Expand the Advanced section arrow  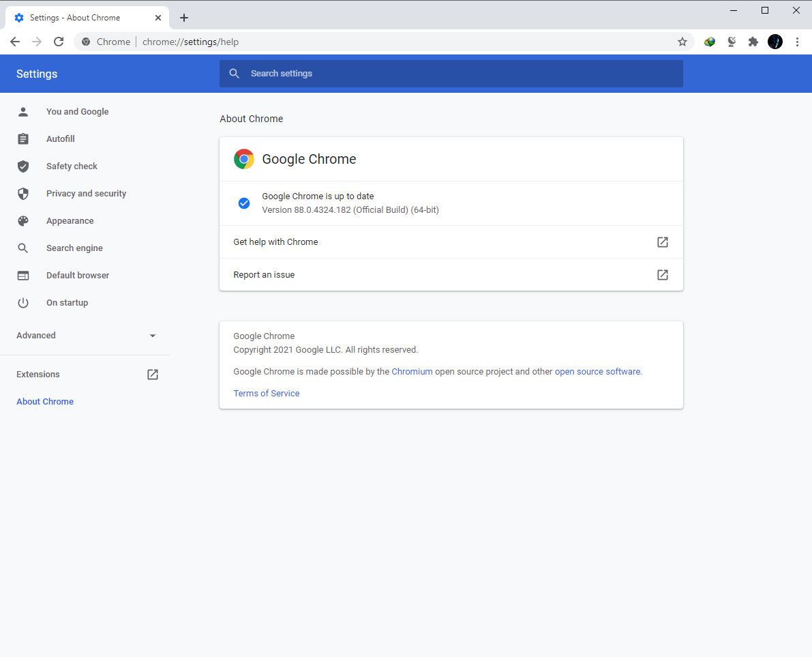152,336
